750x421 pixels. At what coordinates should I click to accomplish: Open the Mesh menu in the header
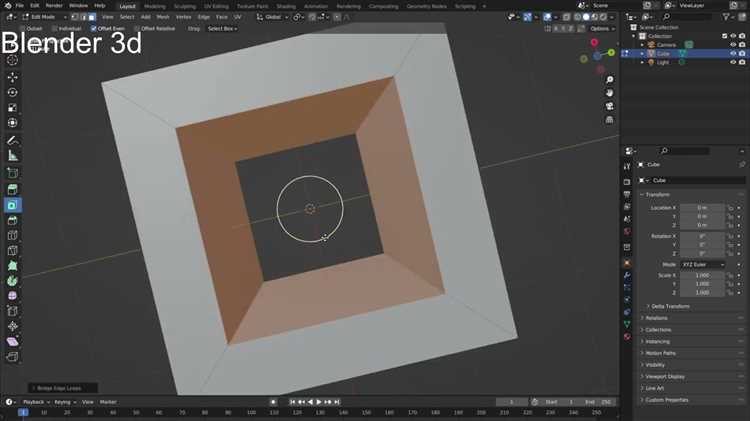click(162, 17)
